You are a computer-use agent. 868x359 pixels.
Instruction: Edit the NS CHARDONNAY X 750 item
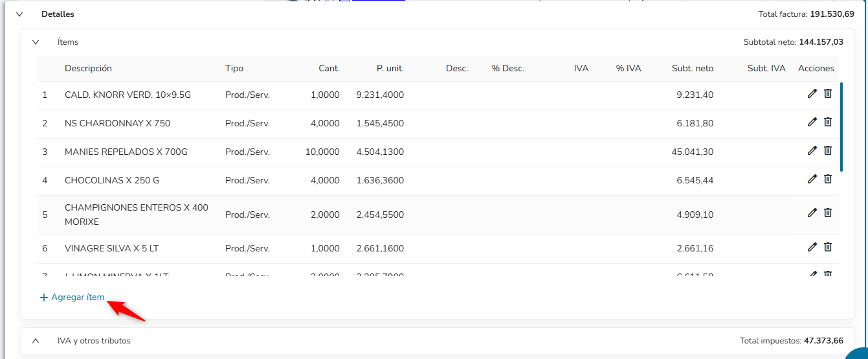pos(812,122)
